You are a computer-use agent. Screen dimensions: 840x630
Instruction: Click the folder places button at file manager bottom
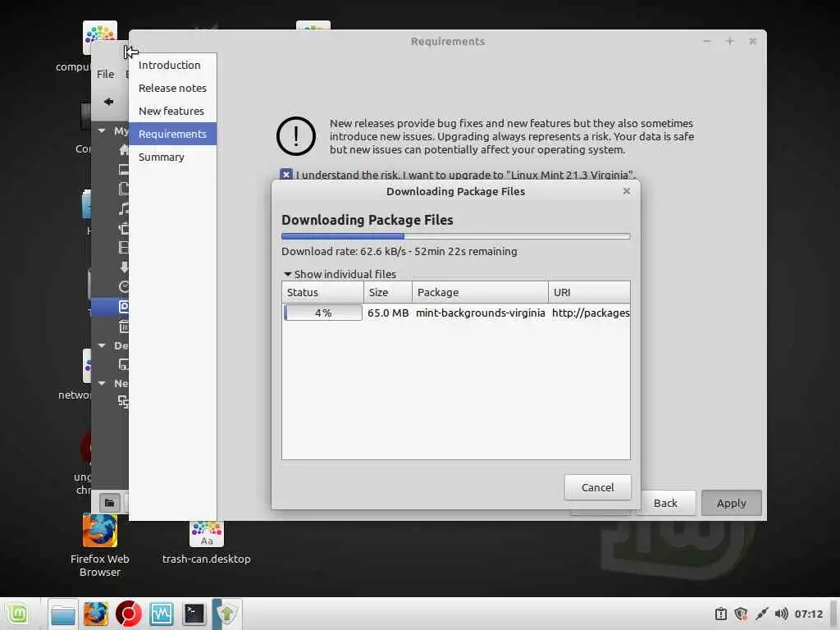tap(109, 503)
